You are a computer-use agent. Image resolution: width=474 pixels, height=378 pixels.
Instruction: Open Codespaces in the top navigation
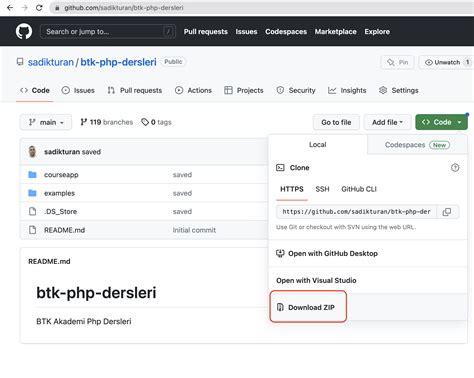286,32
